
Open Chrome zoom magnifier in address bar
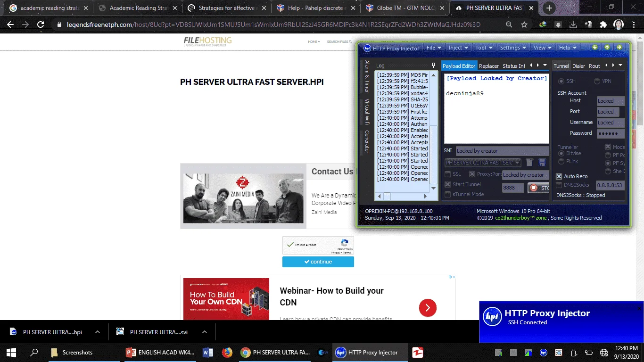[509, 25]
